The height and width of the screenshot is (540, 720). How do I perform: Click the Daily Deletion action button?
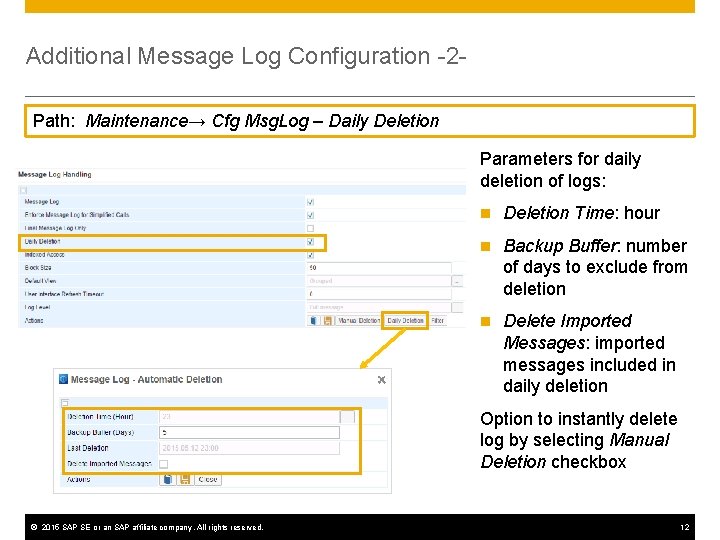pyautogui.click(x=405, y=321)
